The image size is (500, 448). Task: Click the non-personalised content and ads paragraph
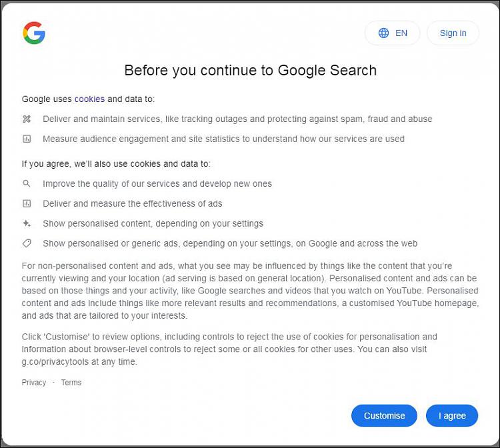point(250,291)
